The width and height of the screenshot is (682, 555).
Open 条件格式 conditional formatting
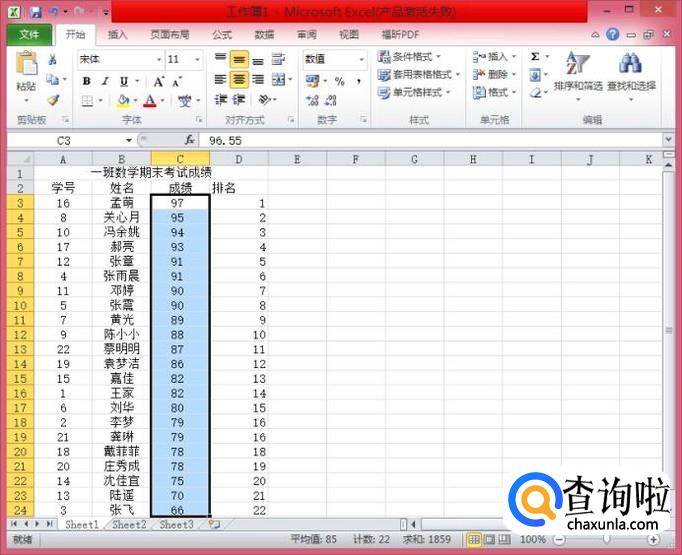coord(409,57)
